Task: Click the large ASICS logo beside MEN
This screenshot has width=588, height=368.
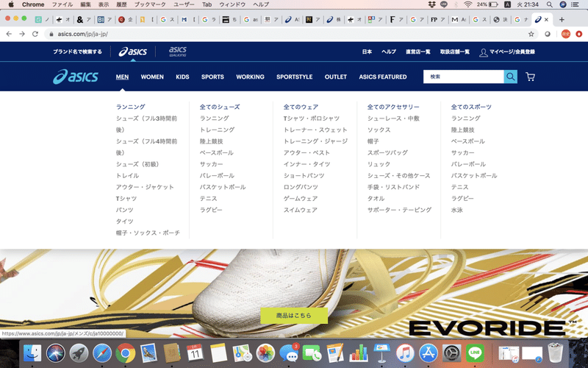Action: click(76, 77)
